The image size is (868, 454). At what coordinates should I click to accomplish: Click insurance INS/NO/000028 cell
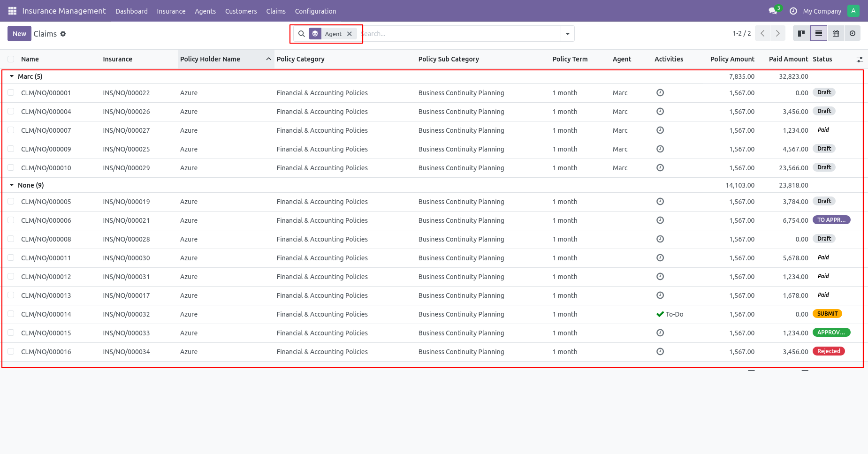coord(127,239)
